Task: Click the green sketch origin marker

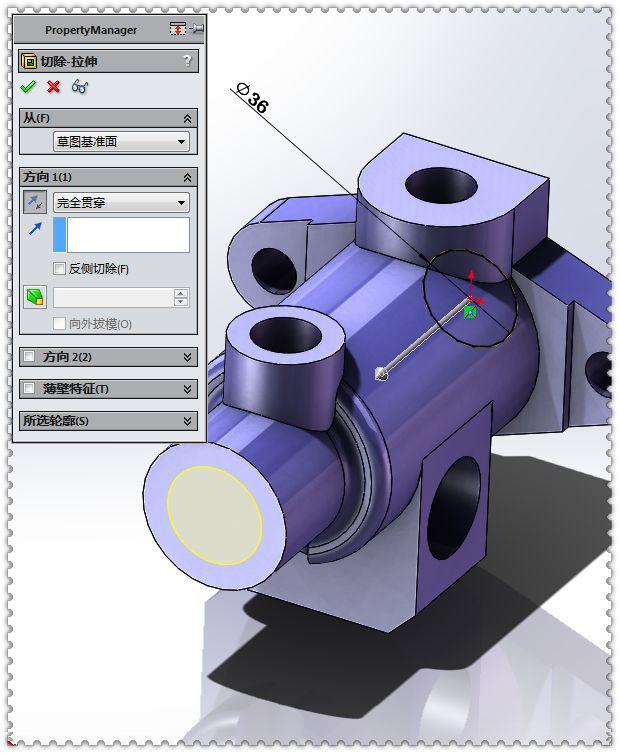Action: 470,312
